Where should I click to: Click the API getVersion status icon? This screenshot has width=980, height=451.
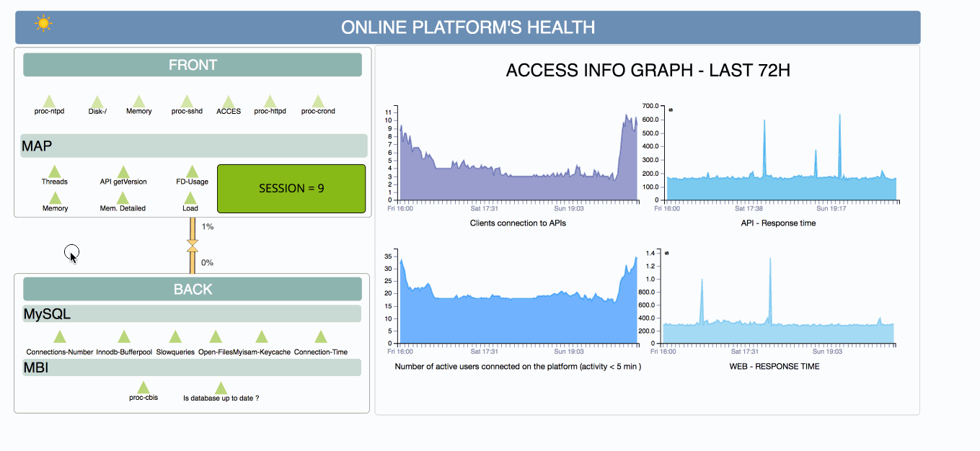coord(123,171)
